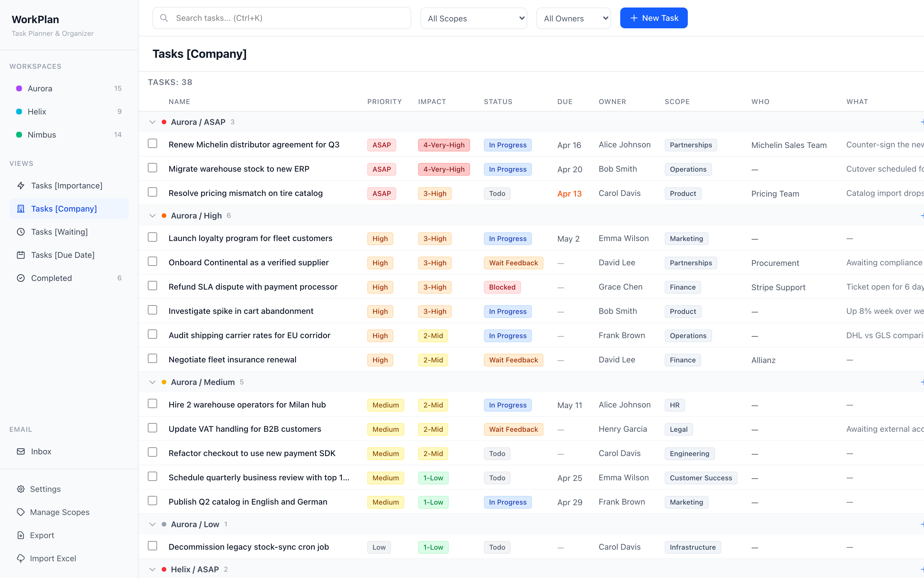The height and width of the screenshot is (578, 924).
Task: Check the Renew Michelin distributor agreement task
Action: pos(152,144)
